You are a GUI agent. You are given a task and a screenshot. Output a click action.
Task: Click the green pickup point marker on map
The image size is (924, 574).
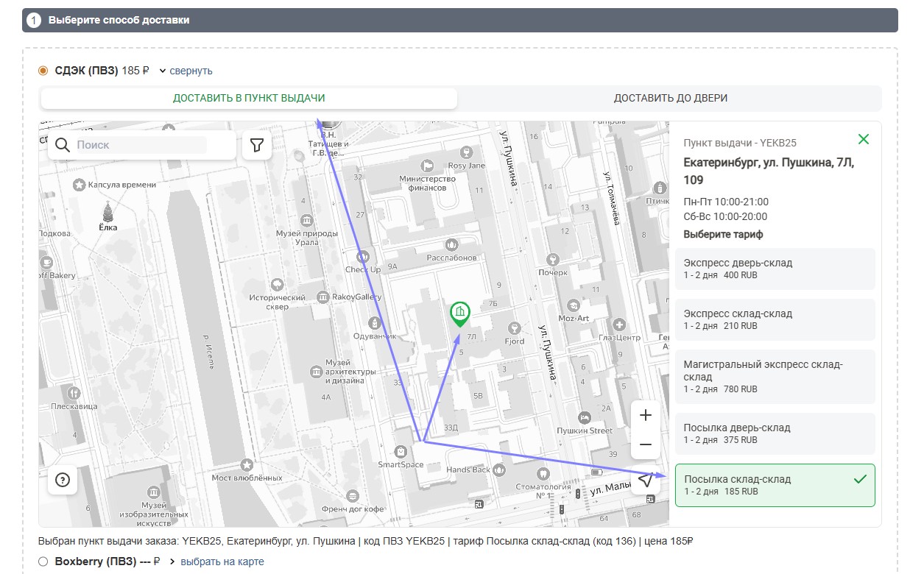tap(460, 315)
